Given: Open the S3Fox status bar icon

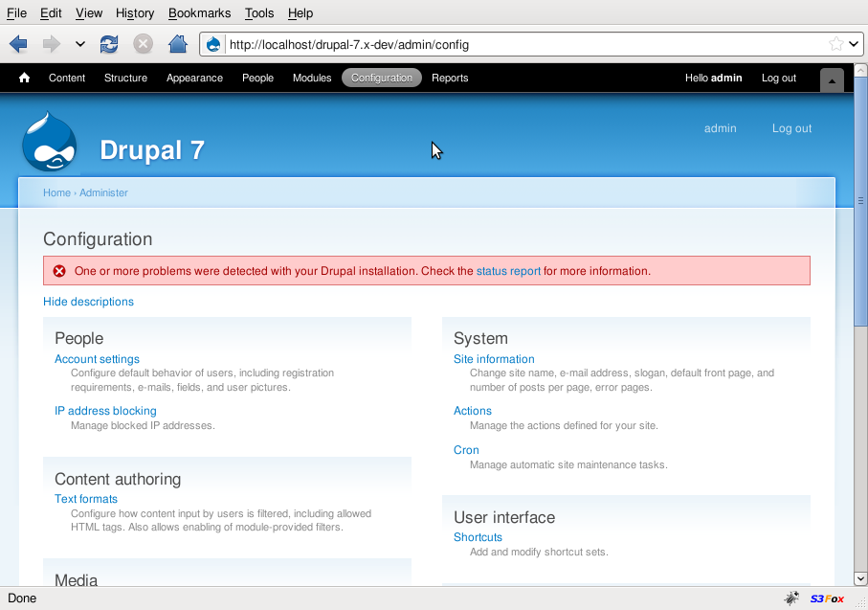Looking at the screenshot, I should [827, 599].
